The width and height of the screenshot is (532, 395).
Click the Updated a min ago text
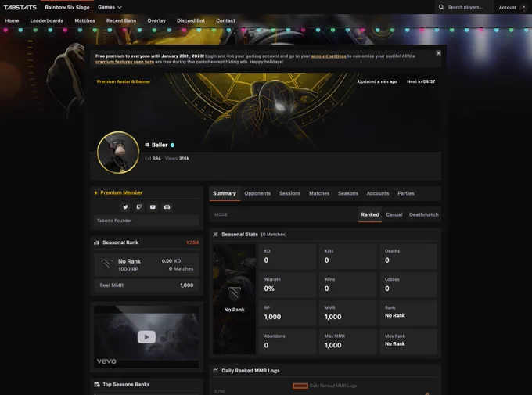click(378, 81)
